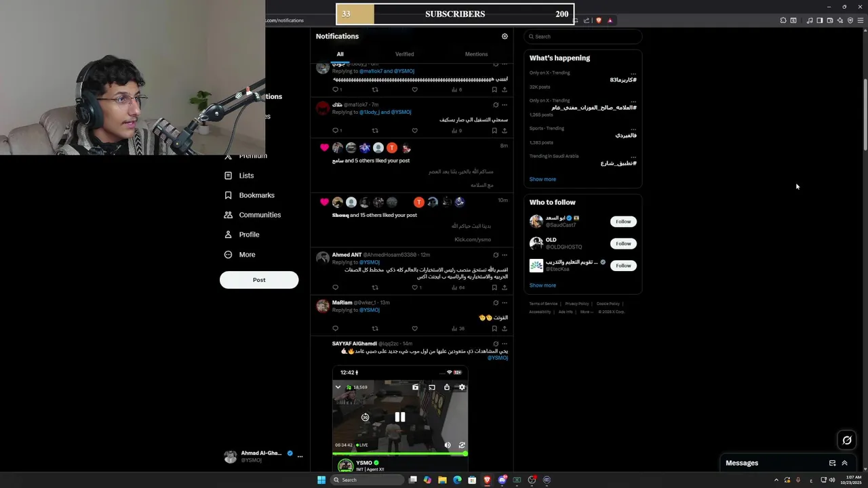Ask Grok about Ahmed ANT's post

click(496, 256)
